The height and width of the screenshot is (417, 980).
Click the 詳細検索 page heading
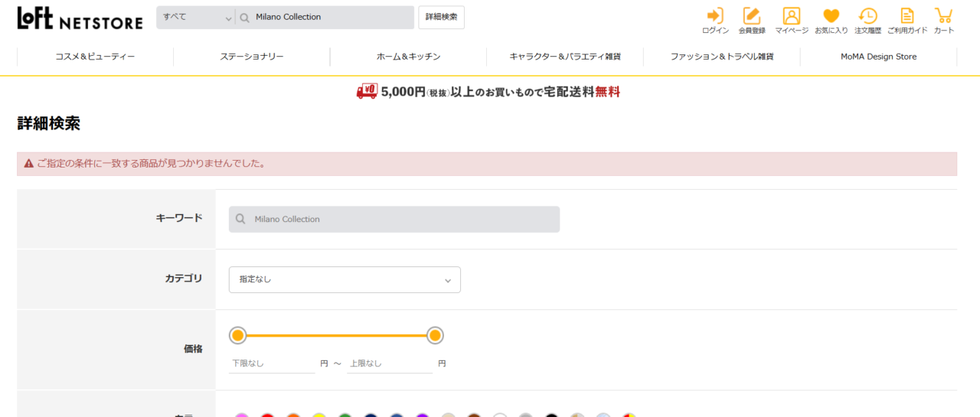point(49,123)
